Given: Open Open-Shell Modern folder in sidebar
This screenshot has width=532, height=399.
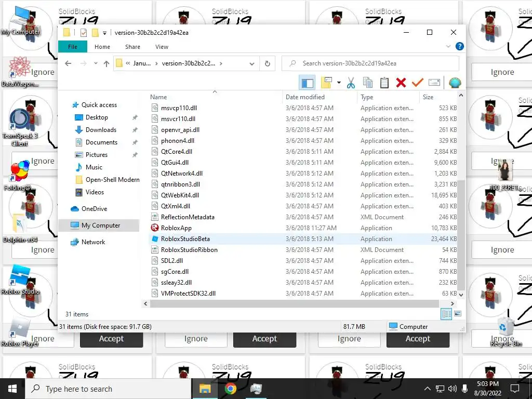Looking at the screenshot, I should [x=112, y=180].
